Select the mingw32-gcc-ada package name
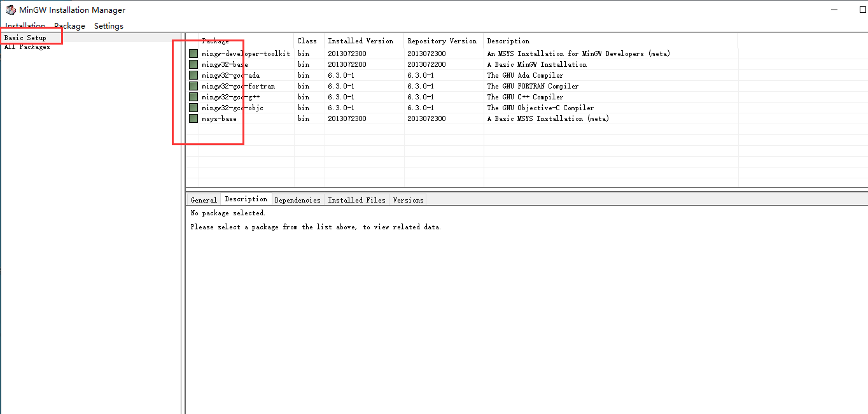 click(231, 76)
